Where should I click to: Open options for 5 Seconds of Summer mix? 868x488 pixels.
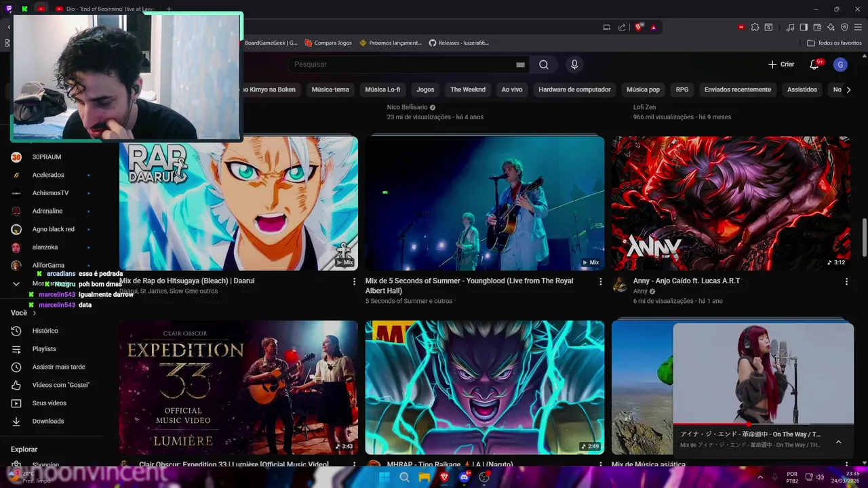pyautogui.click(x=600, y=281)
